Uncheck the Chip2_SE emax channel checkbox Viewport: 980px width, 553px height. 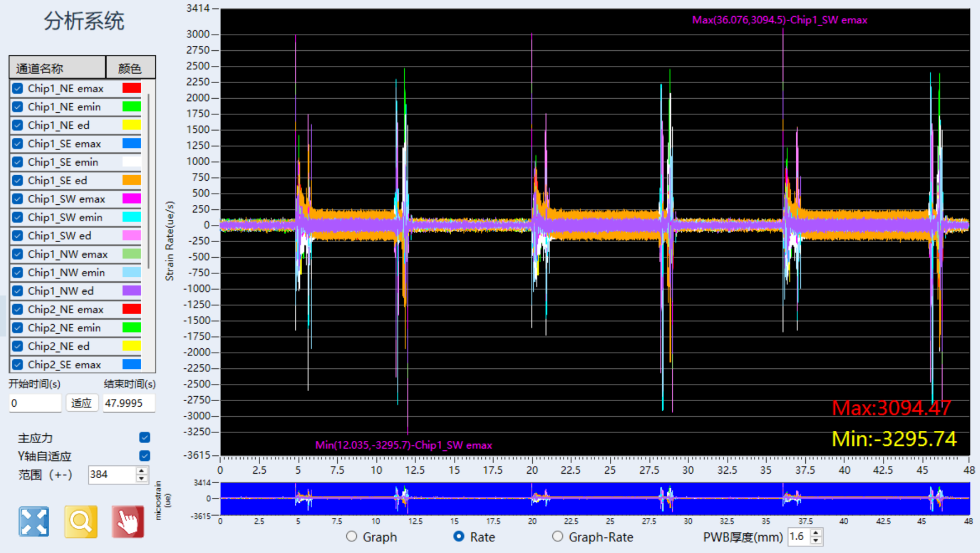click(18, 364)
